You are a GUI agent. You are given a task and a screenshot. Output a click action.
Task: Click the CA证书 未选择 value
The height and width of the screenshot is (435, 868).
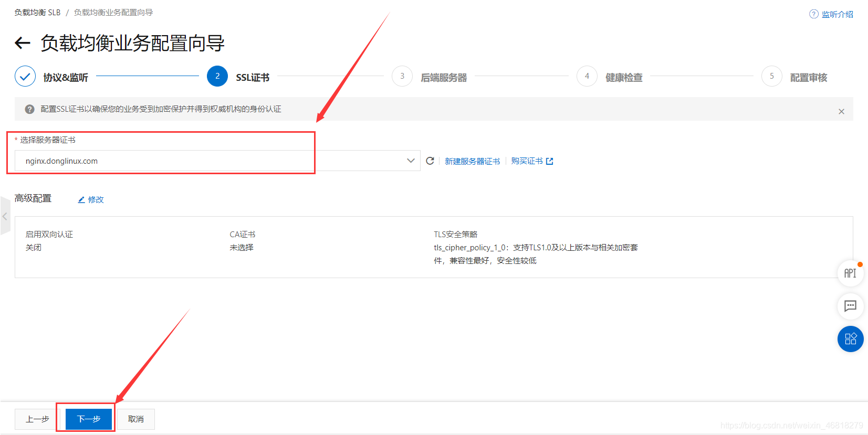click(x=242, y=247)
